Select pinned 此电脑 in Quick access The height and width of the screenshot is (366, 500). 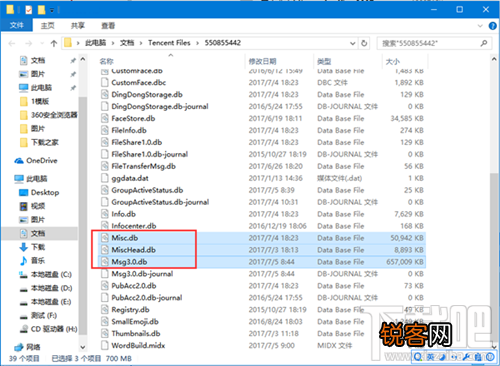[x=41, y=88]
